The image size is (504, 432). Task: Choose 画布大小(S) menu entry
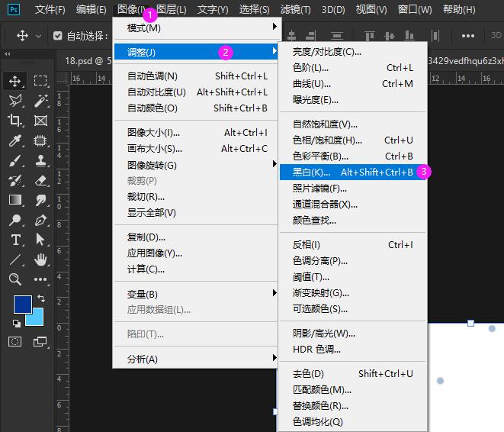coord(195,148)
